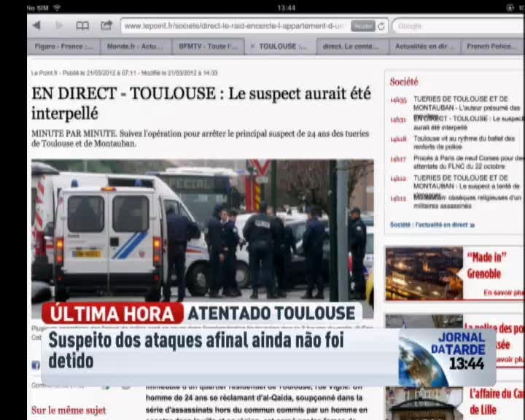The width and height of the screenshot is (525, 420).
Task: Tap the Safari back arrow
Action: click(36, 26)
